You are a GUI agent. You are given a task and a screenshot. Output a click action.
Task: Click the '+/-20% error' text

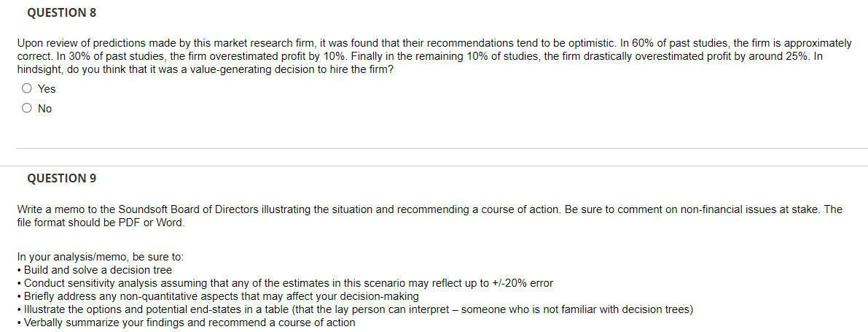(x=523, y=284)
